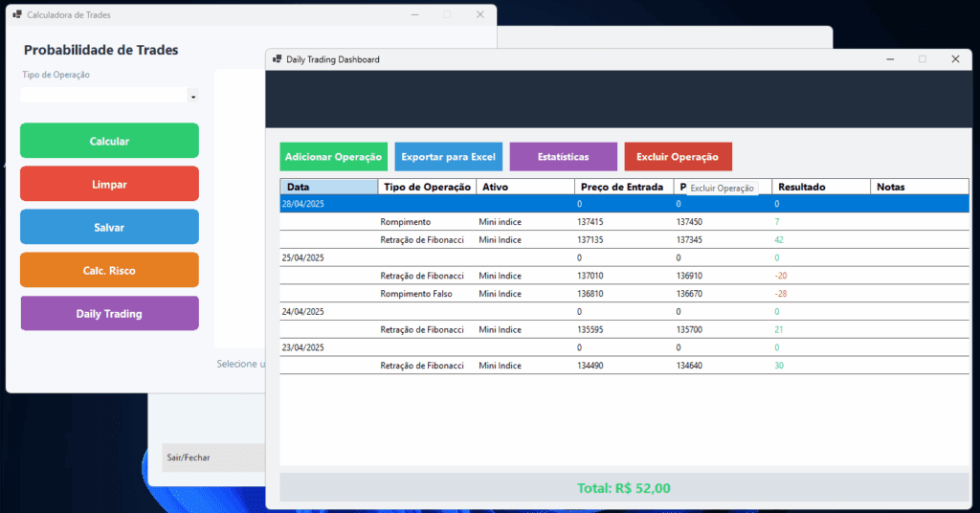Click the Resultado column header

(821, 187)
